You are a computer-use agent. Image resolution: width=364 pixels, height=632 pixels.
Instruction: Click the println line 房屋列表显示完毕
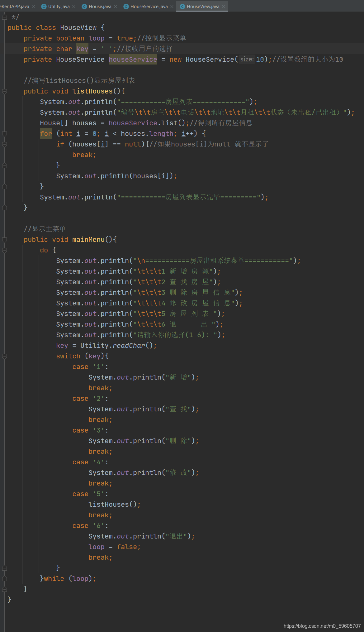[154, 197]
